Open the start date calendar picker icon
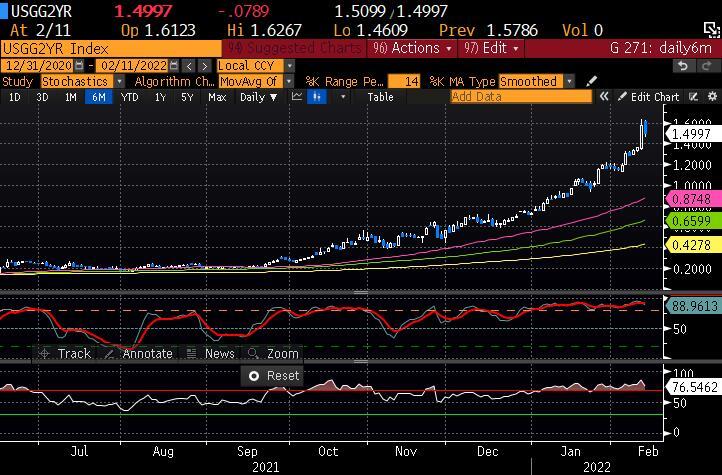The width and height of the screenshot is (722, 475). click(79, 65)
